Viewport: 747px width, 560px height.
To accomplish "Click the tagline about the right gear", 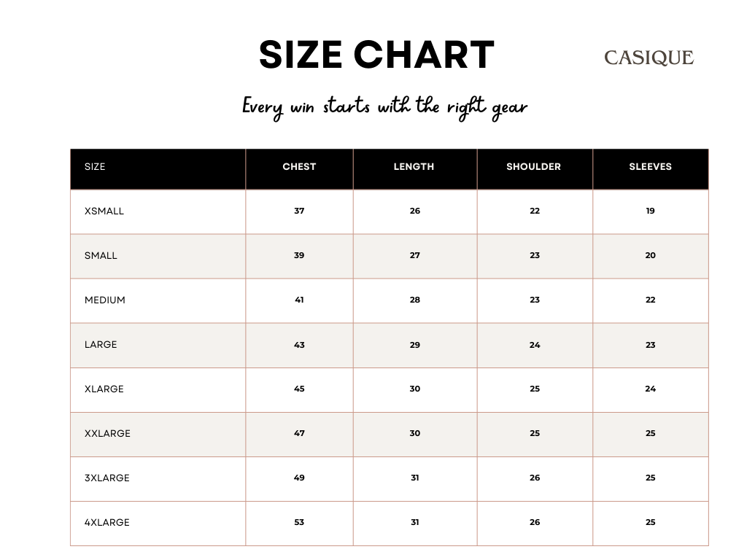I will [384, 107].
